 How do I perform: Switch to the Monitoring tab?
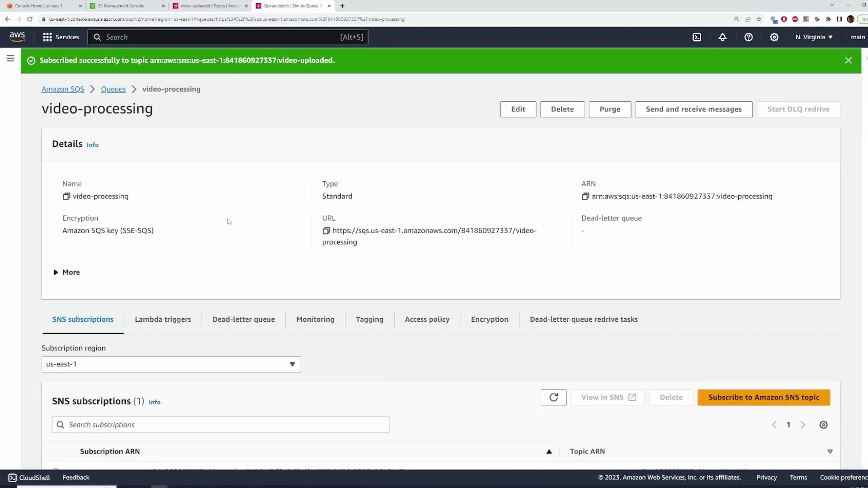pyautogui.click(x=315, y=319)
